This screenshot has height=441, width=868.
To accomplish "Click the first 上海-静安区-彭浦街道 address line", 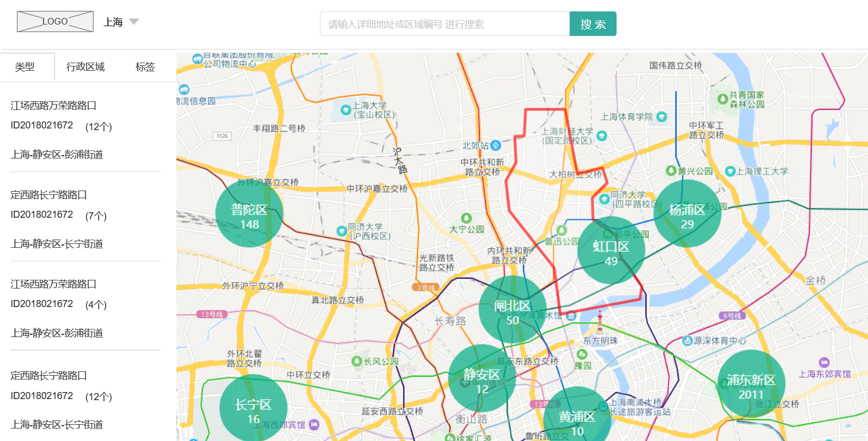I will 57,155.
